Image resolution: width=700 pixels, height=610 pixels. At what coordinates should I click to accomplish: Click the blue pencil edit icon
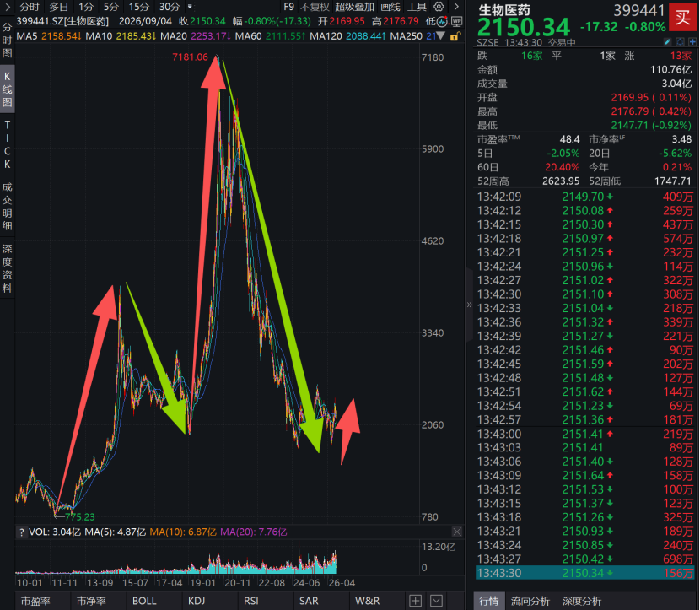pyautogui.click(x=667, y=42)
